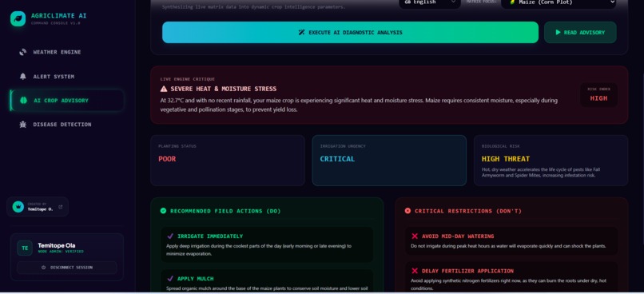
Task: Click the Alert System bell icon
Action: coord(23,77)
